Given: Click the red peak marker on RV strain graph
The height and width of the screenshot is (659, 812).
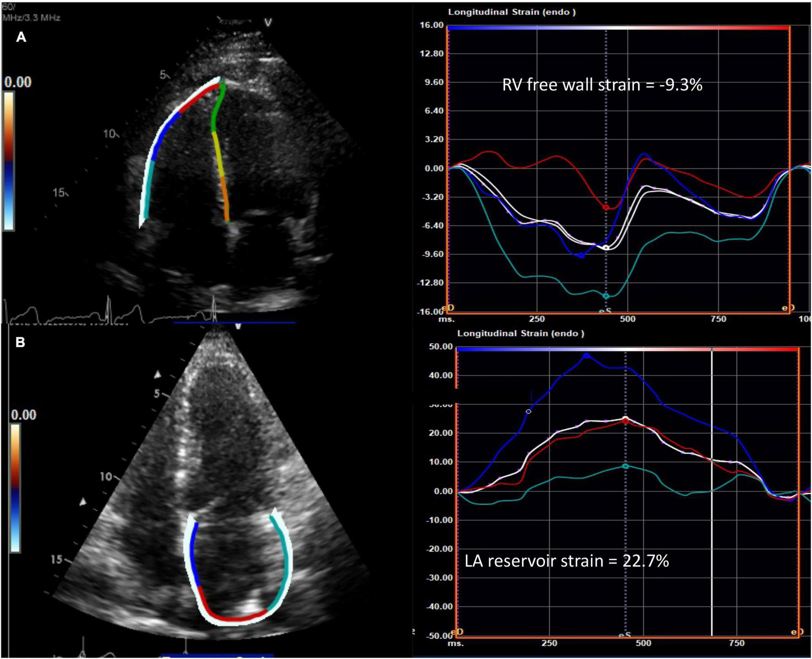Looking at the screenshot, I should [x=606, y=208].
